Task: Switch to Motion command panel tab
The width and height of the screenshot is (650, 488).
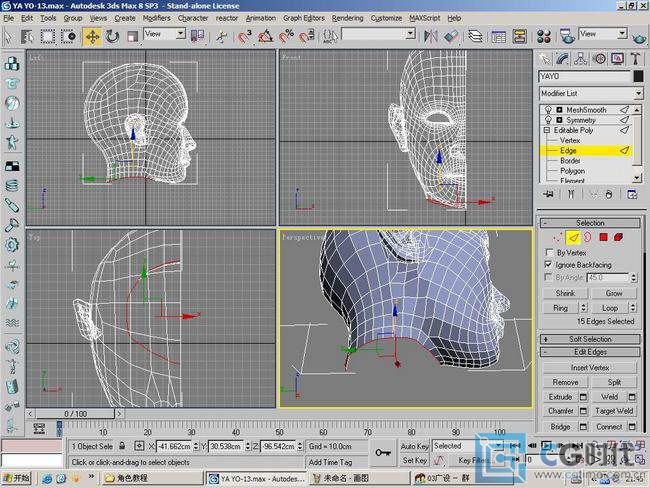Action: pyautogui.click(x=599, y=58)
